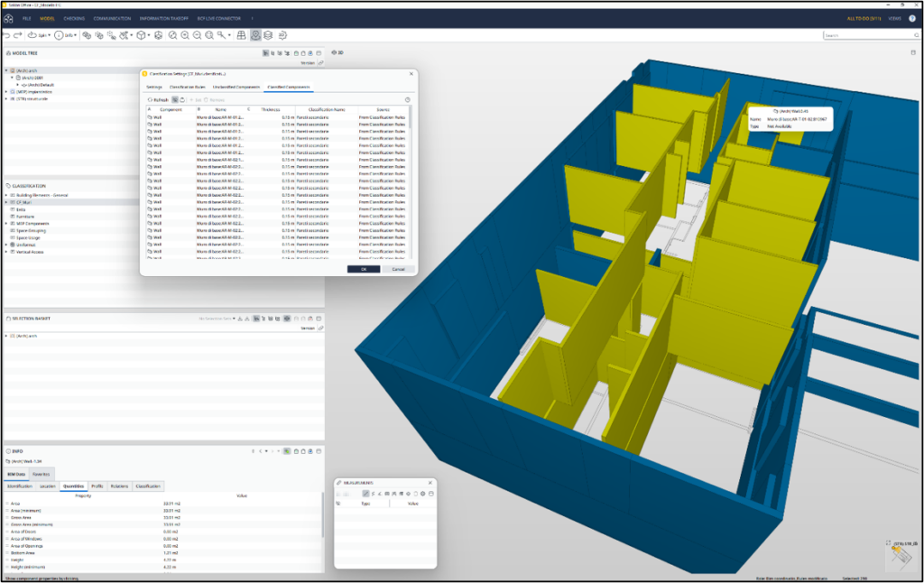Screen dimensions: 924x583
Task: Click the link icon beside Selection Basket Version
Action: (320, 329)
